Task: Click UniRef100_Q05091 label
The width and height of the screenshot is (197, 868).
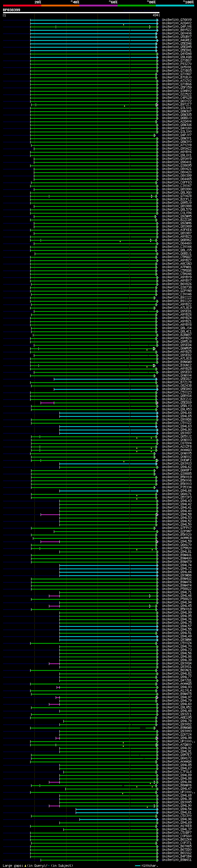Action: point(177,67)
